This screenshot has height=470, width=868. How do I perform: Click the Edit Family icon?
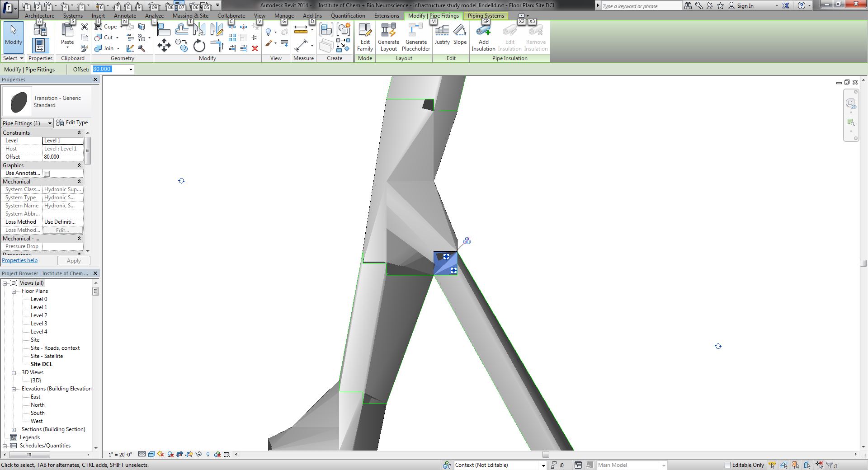pos(364,37)
